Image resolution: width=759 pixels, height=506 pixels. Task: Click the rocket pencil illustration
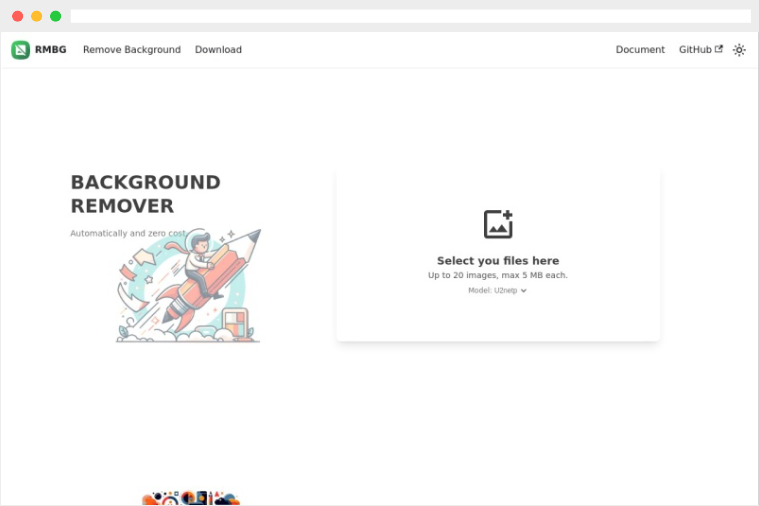coord(189,285)
